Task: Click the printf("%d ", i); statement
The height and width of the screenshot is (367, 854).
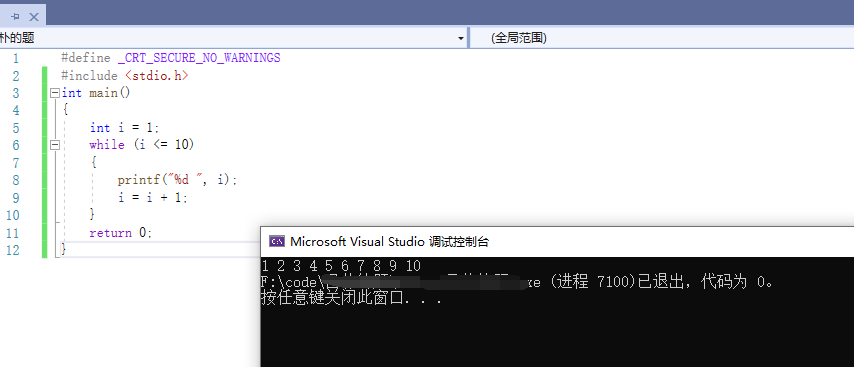Action: [178, 180]
